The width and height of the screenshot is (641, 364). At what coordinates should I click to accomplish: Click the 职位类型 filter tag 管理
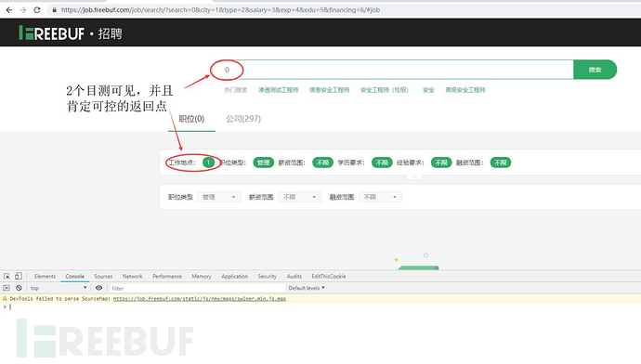click(263, 162)
